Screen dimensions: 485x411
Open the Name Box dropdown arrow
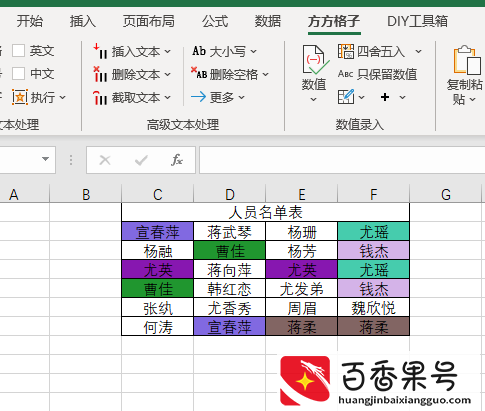(46, 159)
